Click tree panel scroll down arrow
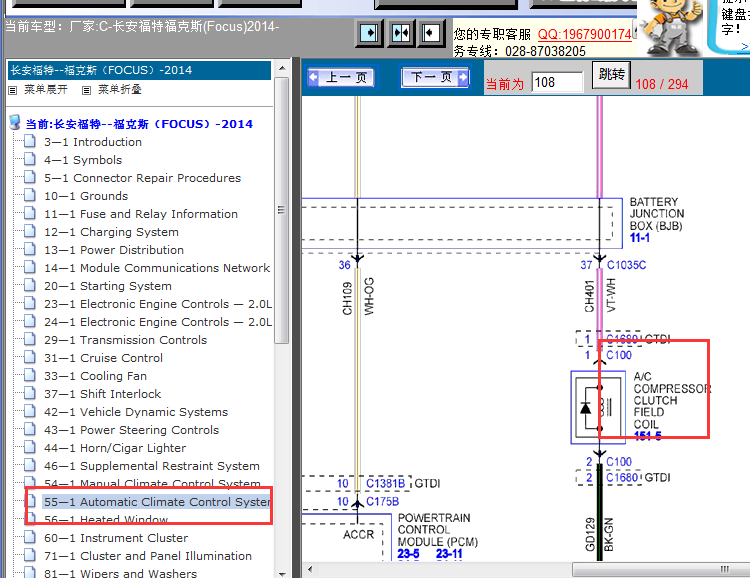The height and width of the screenshot is (578, 750). pos(282,573)
